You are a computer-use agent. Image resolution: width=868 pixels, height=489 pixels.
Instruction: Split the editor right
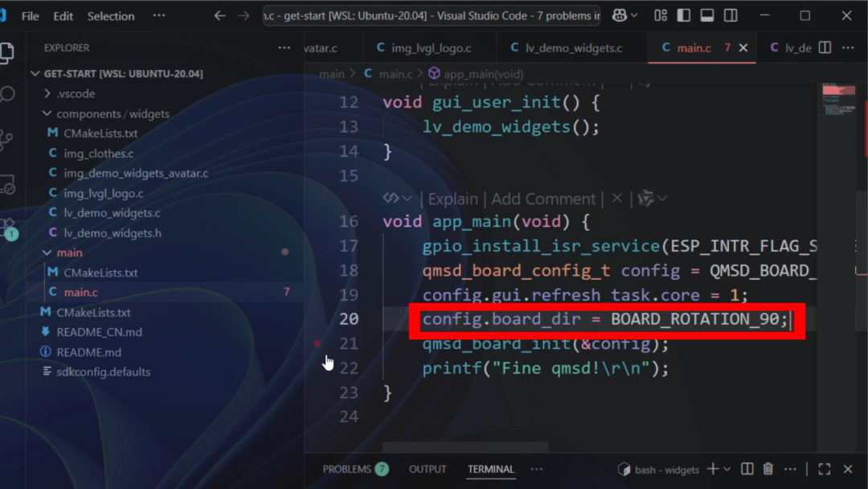coord(825,48)
